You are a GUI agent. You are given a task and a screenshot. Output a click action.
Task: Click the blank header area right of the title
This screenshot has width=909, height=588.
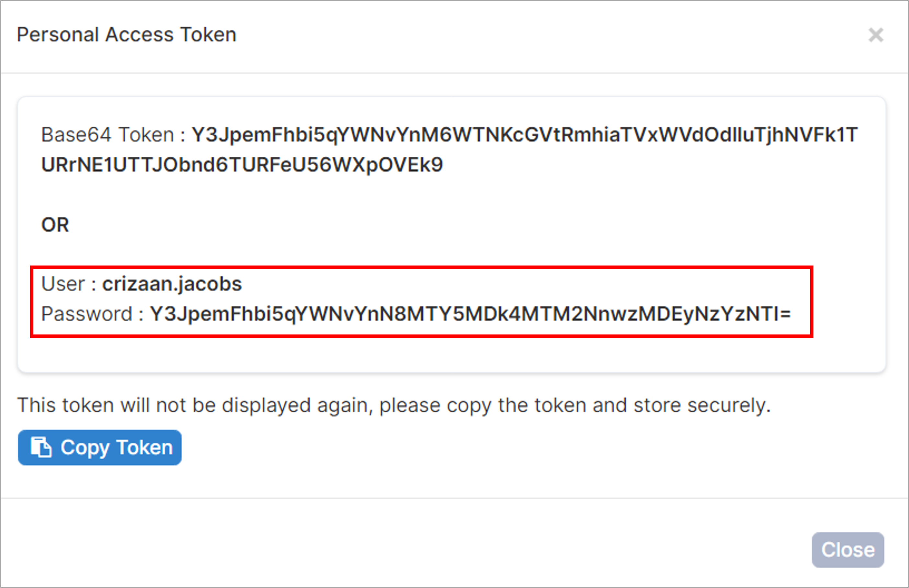coord(550,35)
